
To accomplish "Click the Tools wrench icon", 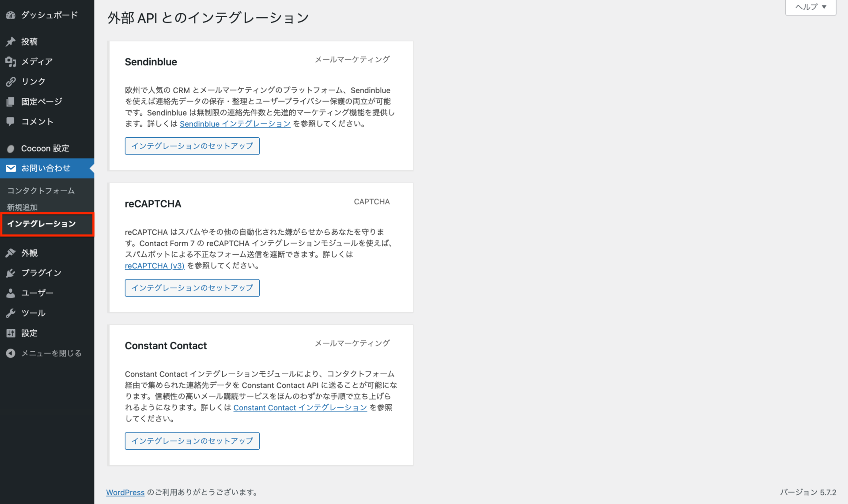I will [11, 313].
